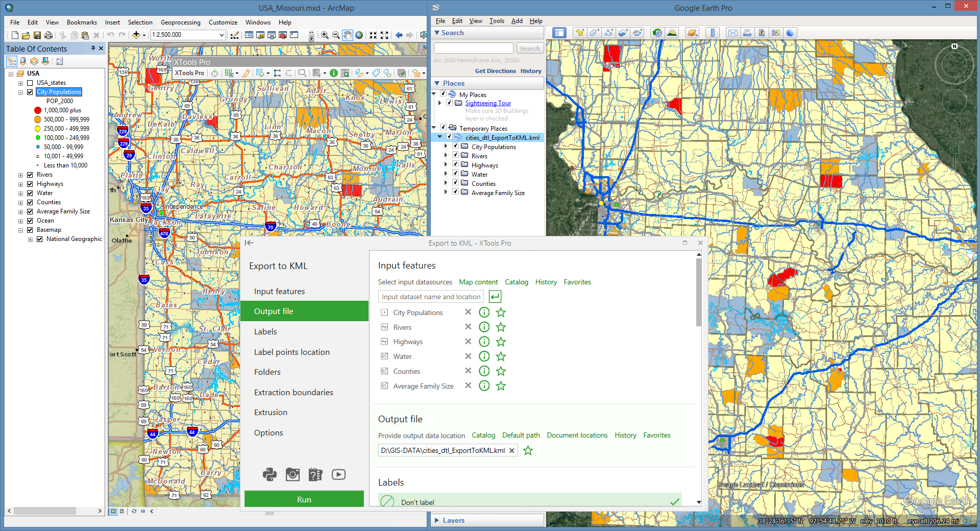Click the Add Data icon in ArcMap toolbar
The width and height of the screenshot is (980, 531).
pyautogui.click(x=136, y=35)
